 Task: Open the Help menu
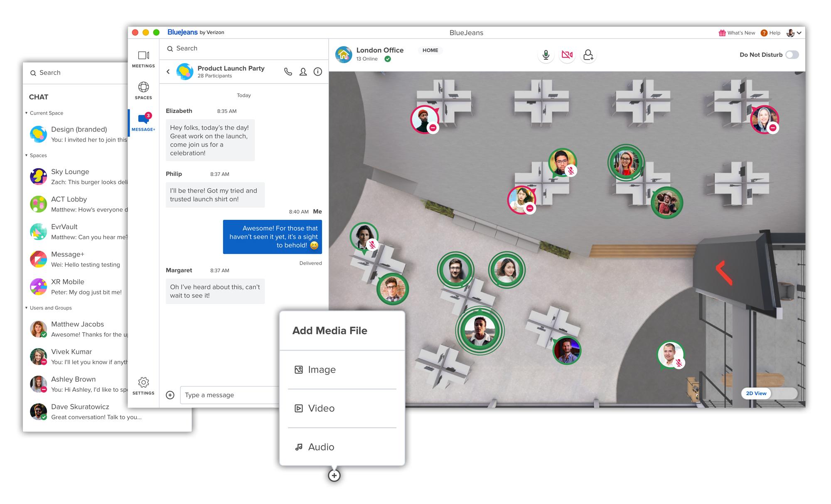pyautogui.click(x=771, y=33)
